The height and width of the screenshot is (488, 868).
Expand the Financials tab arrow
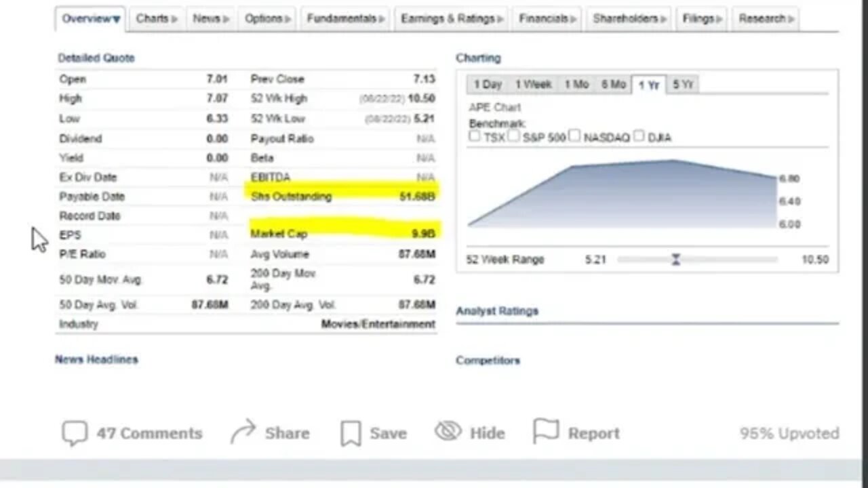coord(574,19)
